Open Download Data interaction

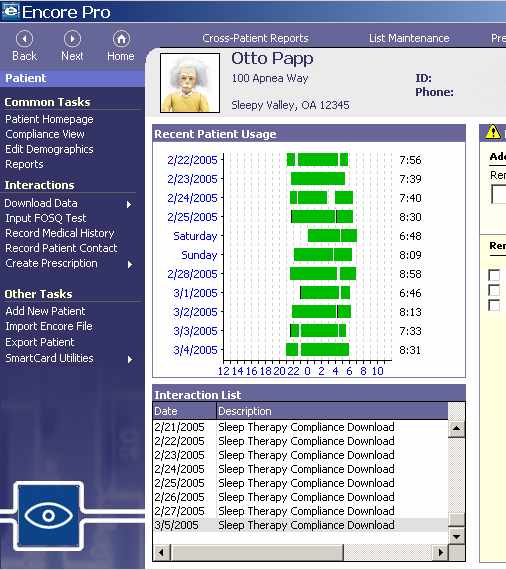coord(41,203)
